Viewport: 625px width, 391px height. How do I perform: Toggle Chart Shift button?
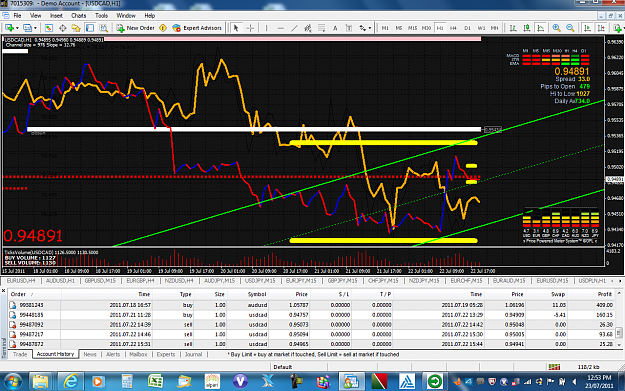[601, 28]
